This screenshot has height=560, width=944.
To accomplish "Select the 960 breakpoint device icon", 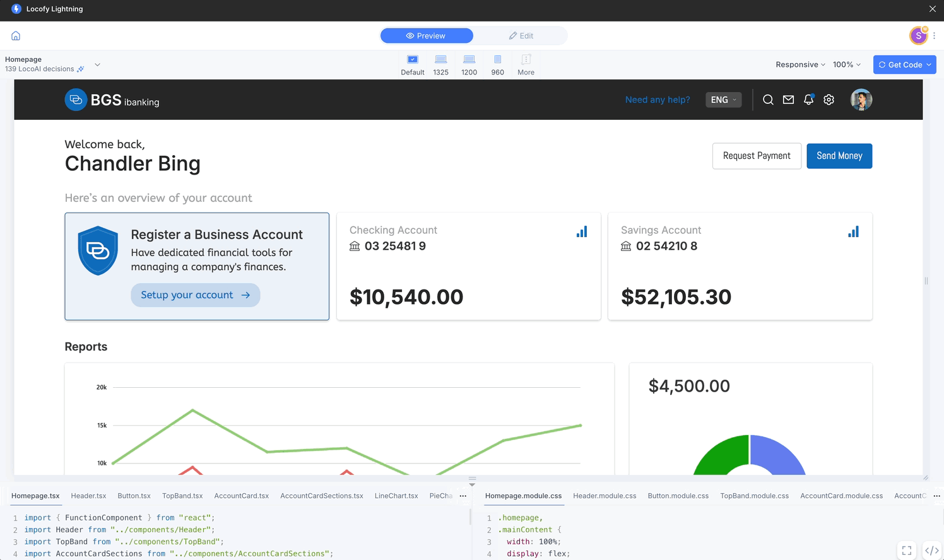I will click(497, 60).
